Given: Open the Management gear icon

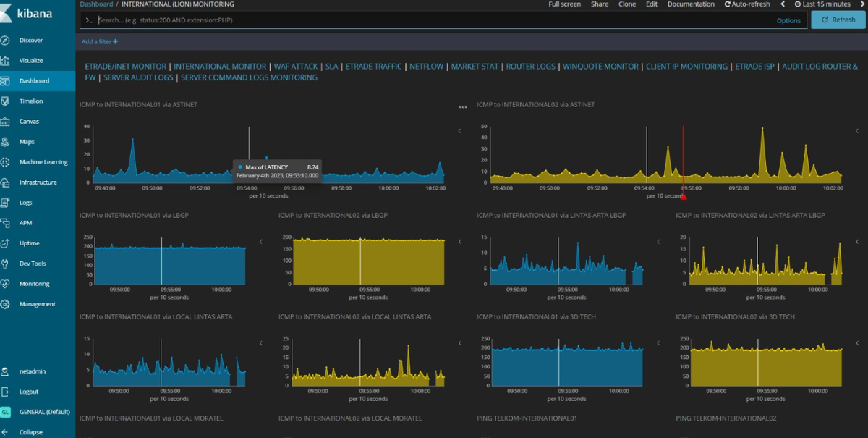Looking at the screenshot, I should tap(5, 304).
